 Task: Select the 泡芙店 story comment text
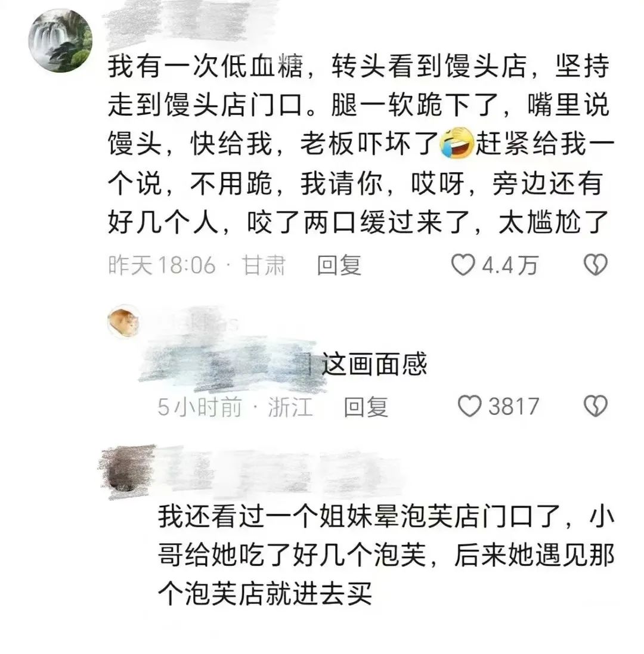(x=386, y=556)
